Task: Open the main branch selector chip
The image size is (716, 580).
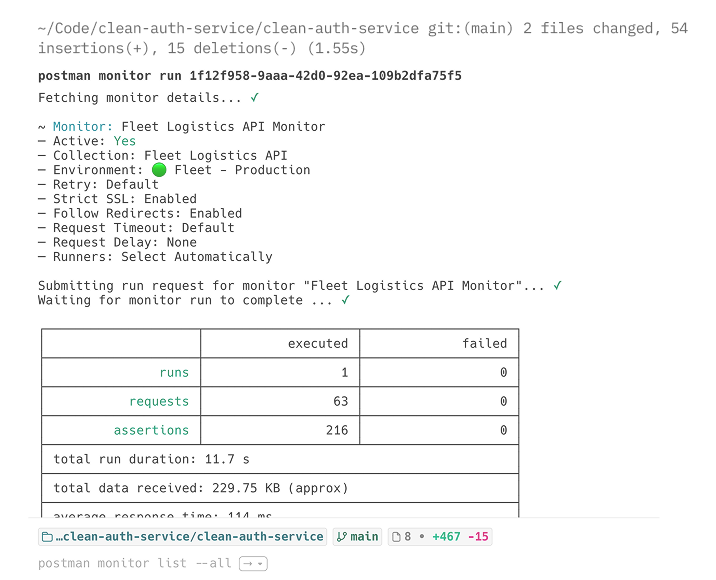Action: [358, 537]
